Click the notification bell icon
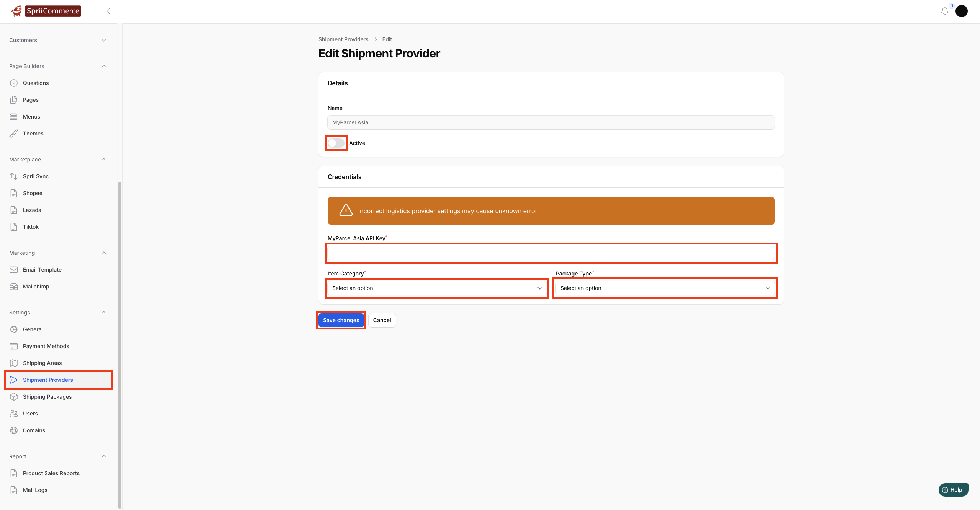Image resolution: width=980 pixels, height=510 pixels. coord(944,11)
